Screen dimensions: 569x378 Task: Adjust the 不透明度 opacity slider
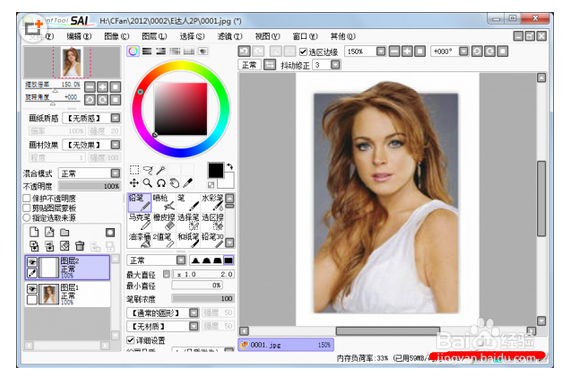point(89,186)
